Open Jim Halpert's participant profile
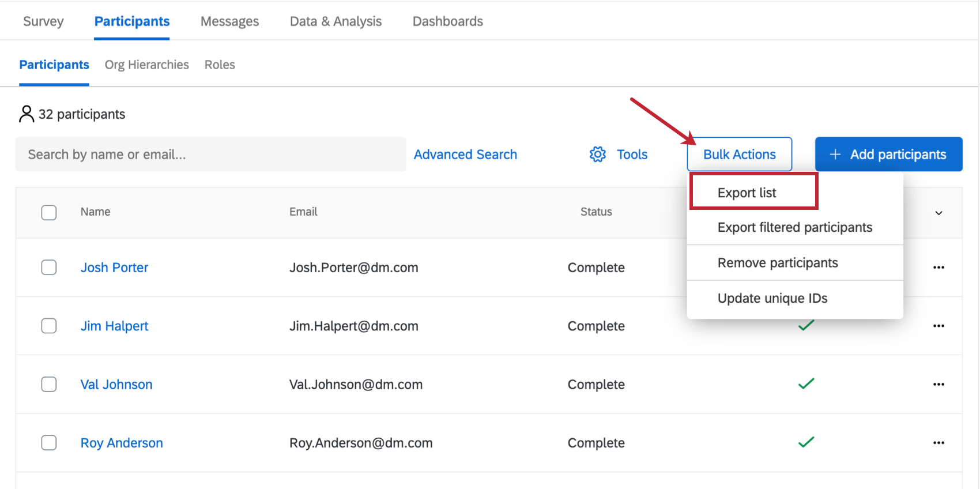Screen dimensions: 980x489 click(114, 326)
